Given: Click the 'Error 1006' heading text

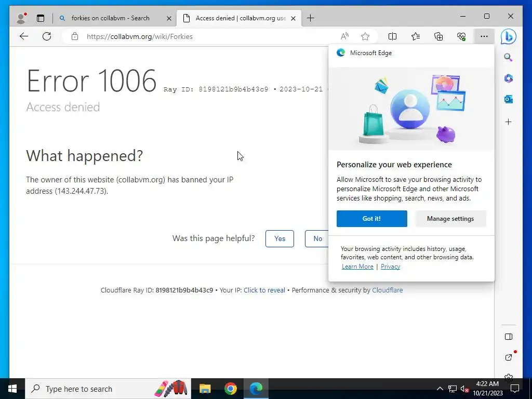Looking at the screenshot, I should tap(91, 81).
